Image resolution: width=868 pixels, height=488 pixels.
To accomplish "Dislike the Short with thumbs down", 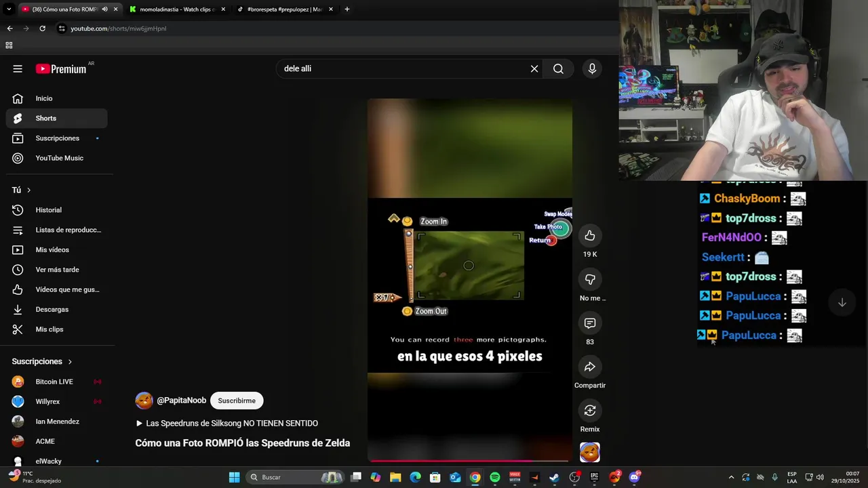I will 590,279.
